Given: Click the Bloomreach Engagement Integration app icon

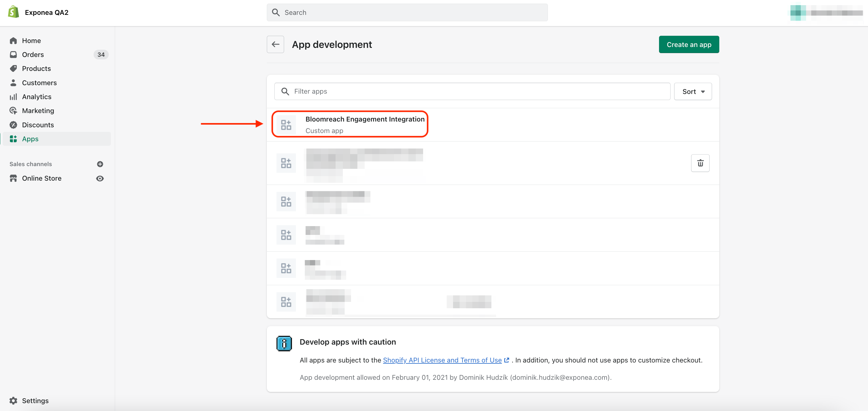Looking at the screenshot, I should (286, 125).
